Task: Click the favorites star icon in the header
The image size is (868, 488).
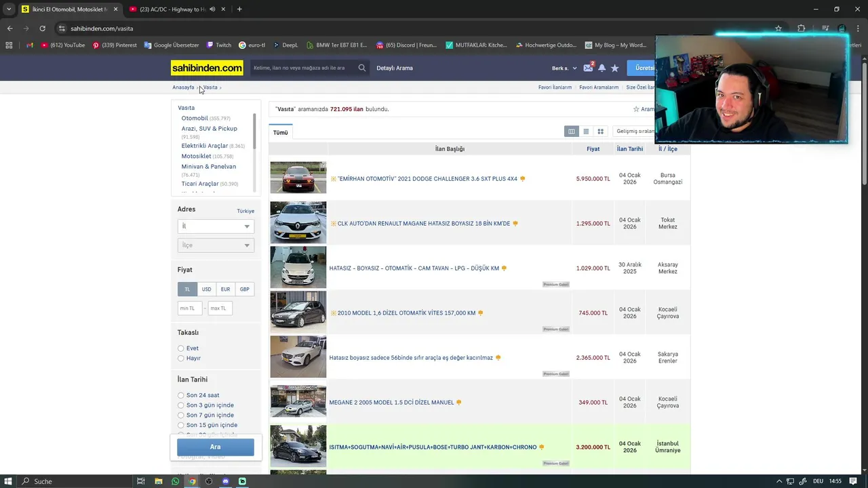Action: (615, 68)
